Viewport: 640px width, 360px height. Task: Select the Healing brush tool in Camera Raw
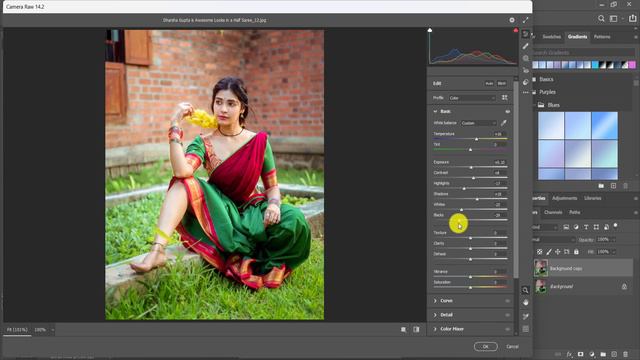coord(526,46)
